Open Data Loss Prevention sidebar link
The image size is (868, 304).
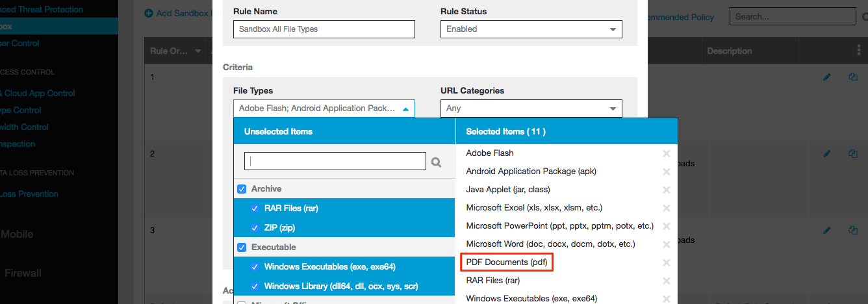(x=29, y=194)
